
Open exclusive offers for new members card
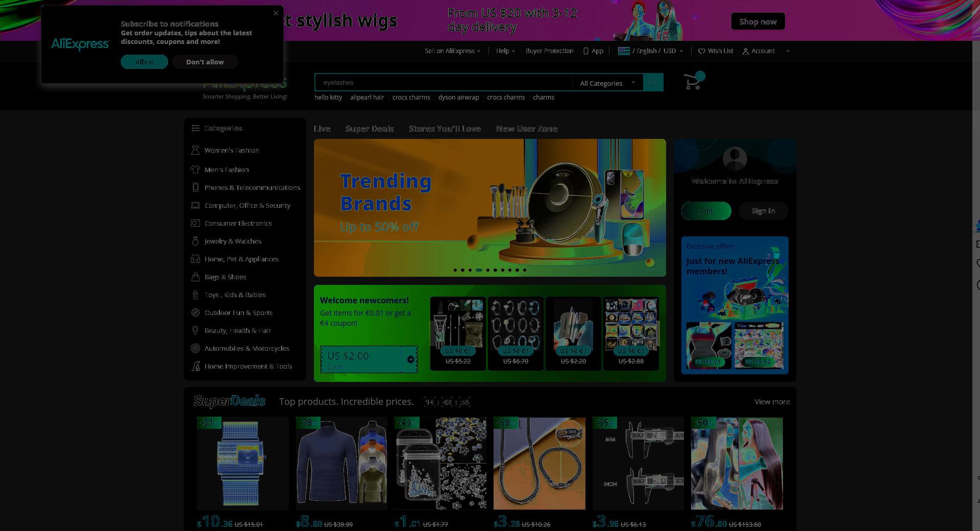(734, 305)
